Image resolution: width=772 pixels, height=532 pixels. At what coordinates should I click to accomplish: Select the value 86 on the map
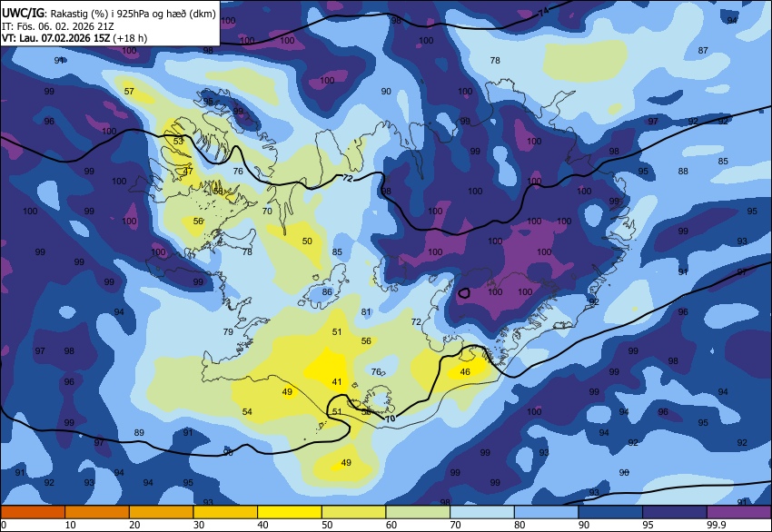(327, 291)
